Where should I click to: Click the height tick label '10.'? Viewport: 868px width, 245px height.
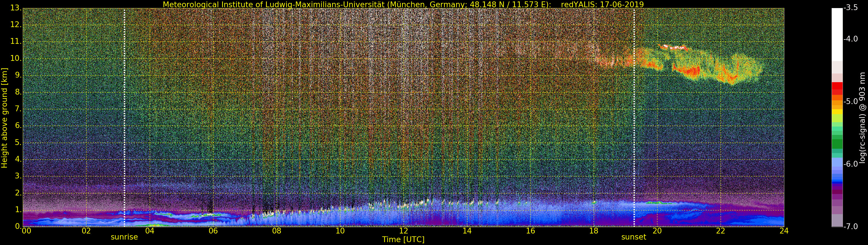point(16,58)
